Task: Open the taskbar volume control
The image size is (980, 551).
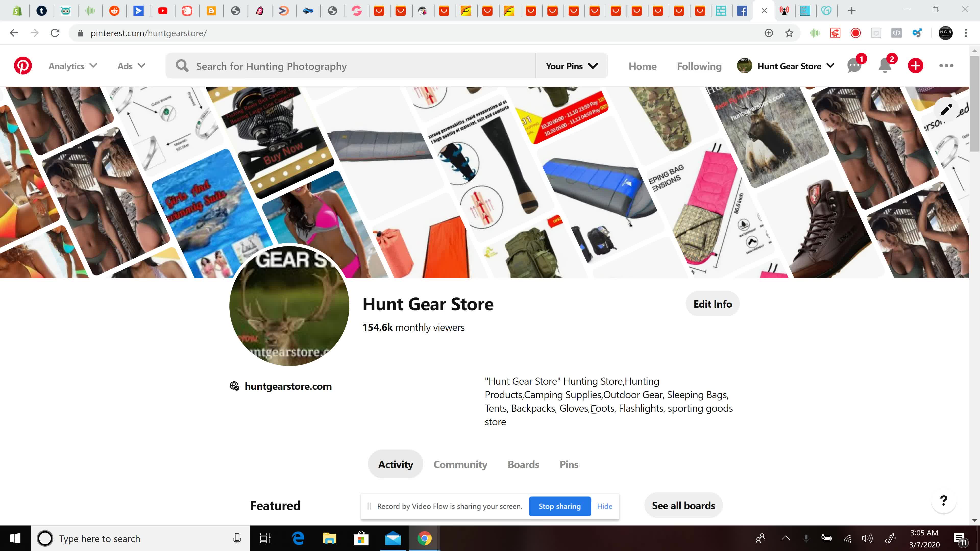Action: tap(867, 538)
